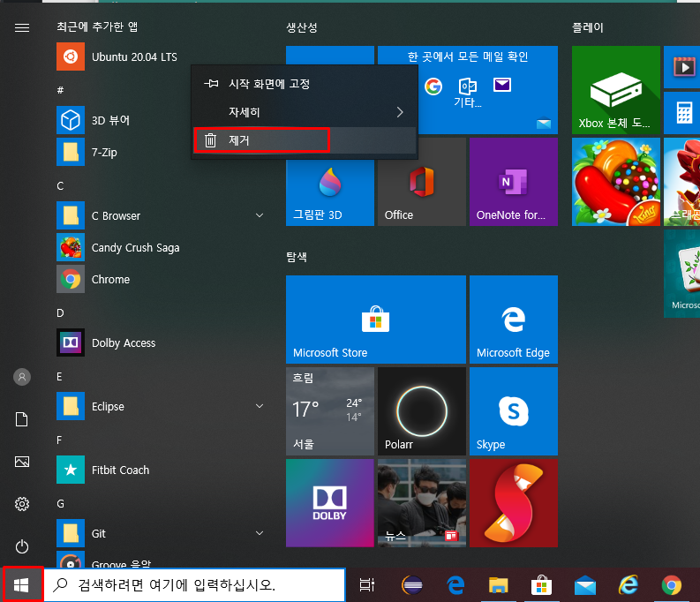
Task: Click the 최근에 추가한 앱 heading
Action: point(97,26)
